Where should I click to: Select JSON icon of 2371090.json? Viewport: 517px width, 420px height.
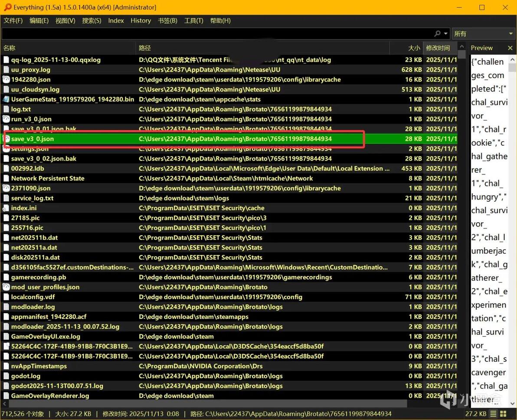(x=6, y=188)
